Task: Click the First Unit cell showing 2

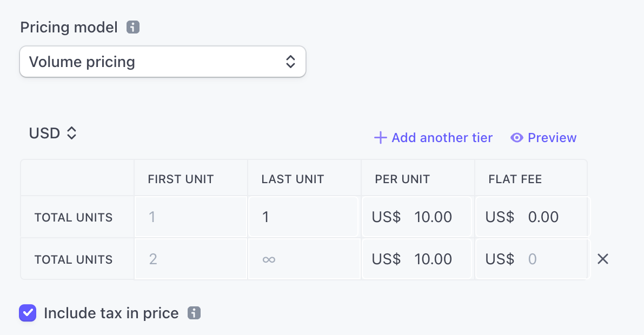Action: [x=190, y=259]
